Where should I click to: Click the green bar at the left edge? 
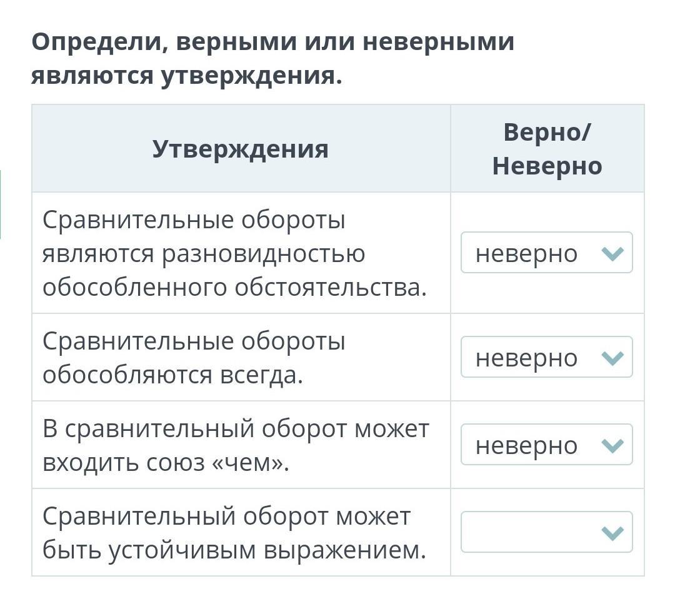(x=1, y=204)
